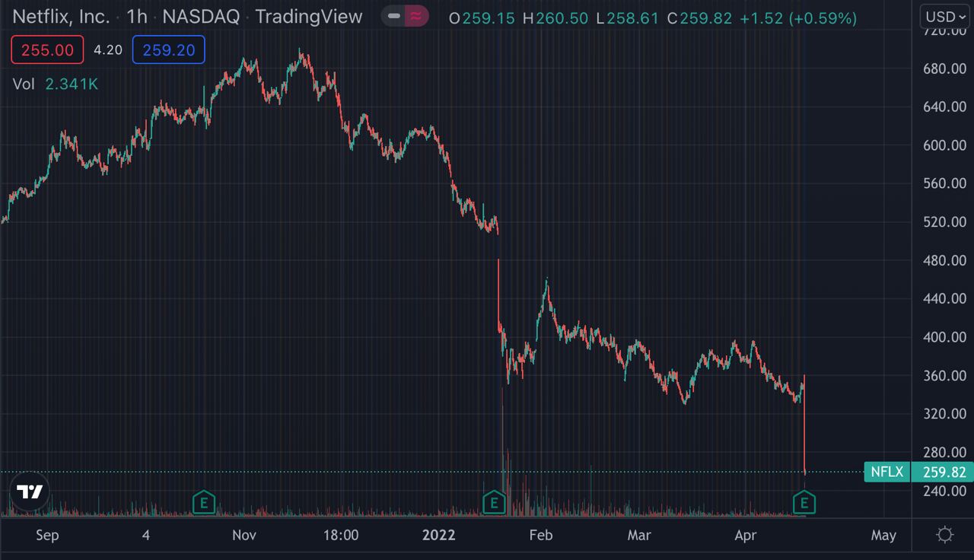Click the open value O259.15

pos(482,18)
